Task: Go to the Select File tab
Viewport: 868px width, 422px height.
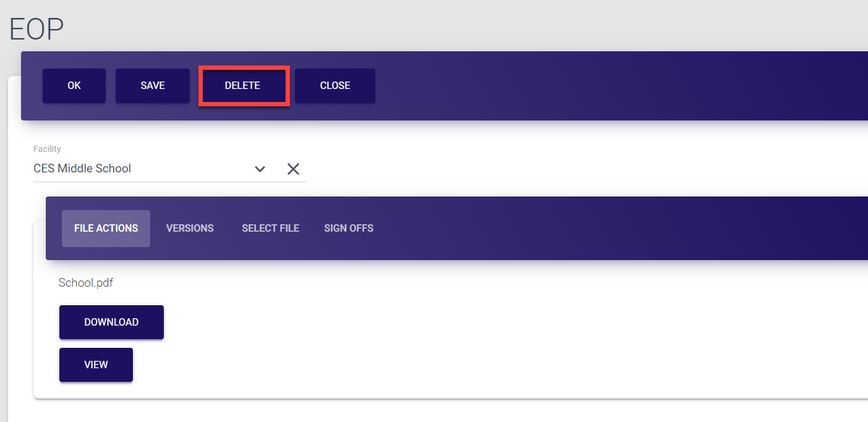Action: [x=270, y=229]
